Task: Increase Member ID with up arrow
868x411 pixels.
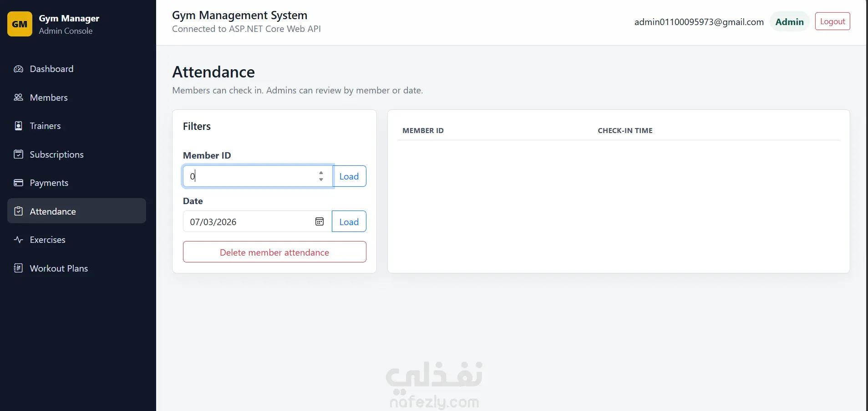Action: click(x=321, y=173)
